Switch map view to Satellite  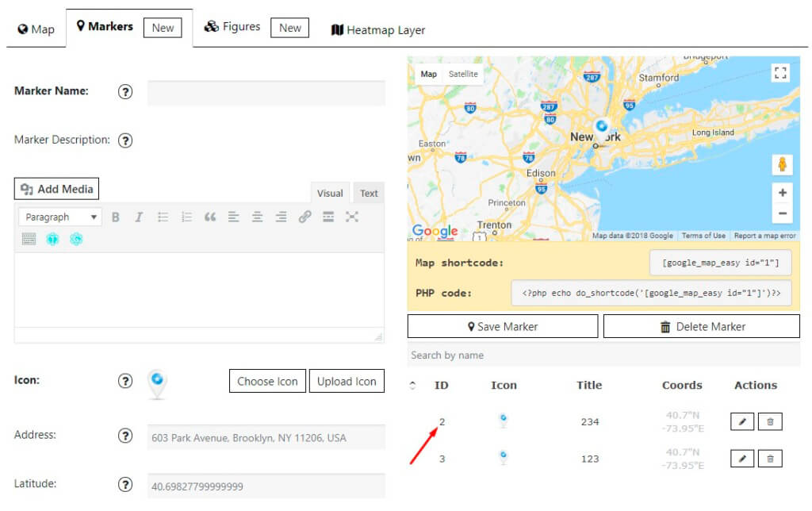(463, 74)
